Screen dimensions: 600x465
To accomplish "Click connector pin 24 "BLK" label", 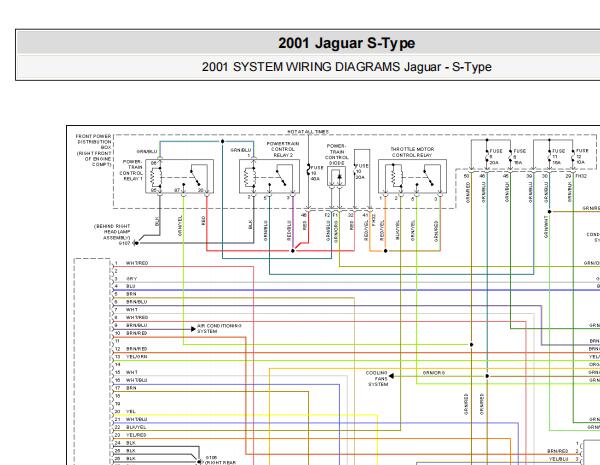I will (130, 443).
